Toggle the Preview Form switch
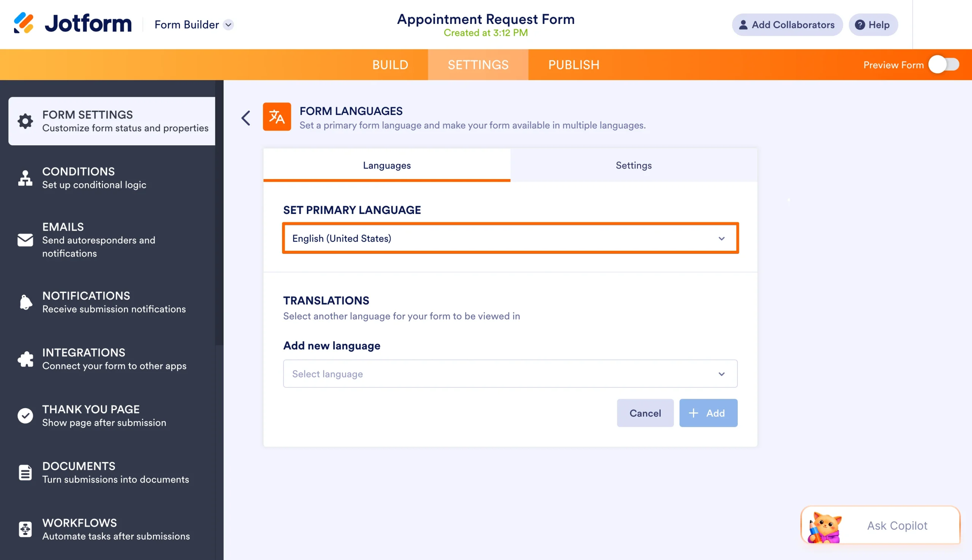 [944, 64]
